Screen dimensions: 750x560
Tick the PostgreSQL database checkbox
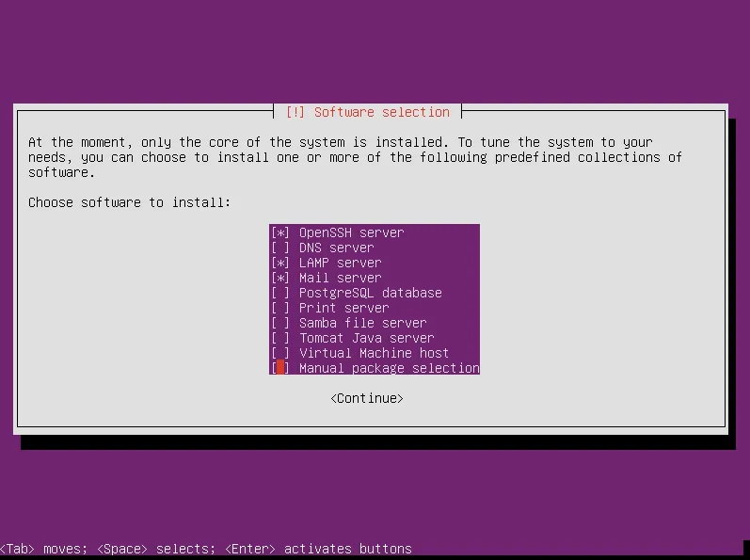click(x=280, y=293)
